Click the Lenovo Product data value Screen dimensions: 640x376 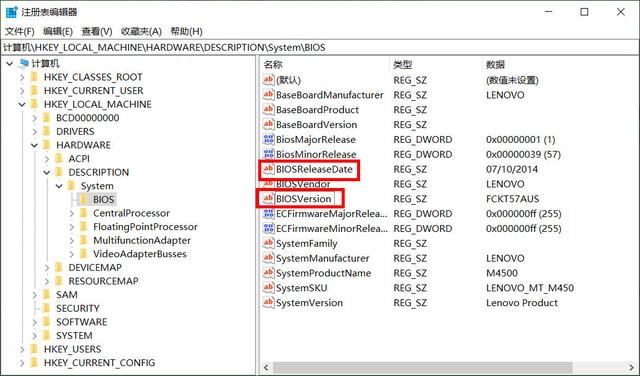pos(522,303)
